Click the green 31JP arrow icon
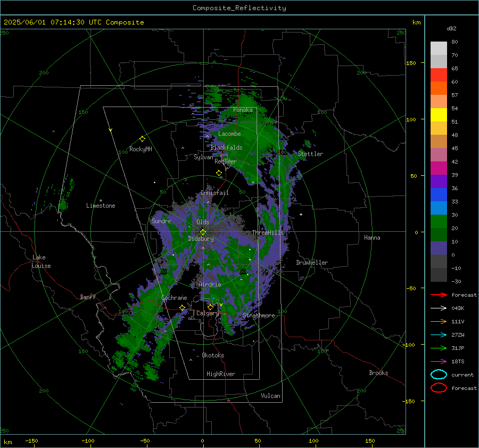The height and width of the screenshot is (448, 479). coord(439,348)
